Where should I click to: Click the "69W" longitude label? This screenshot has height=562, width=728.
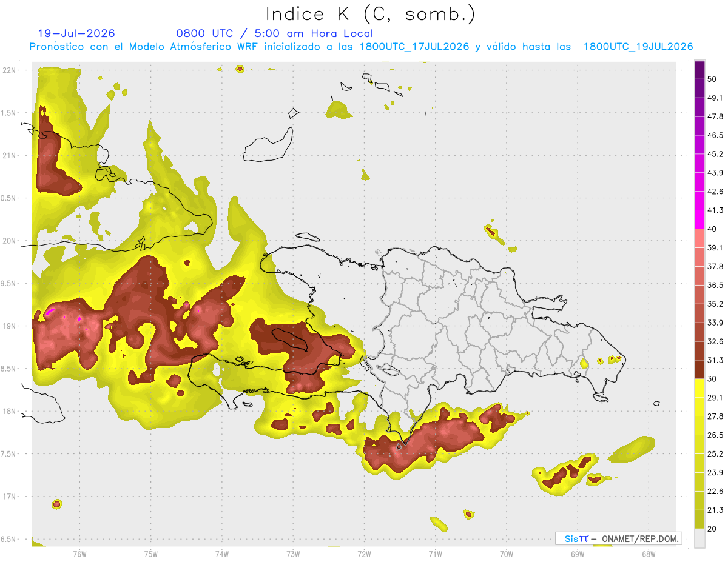pos(577,554)
